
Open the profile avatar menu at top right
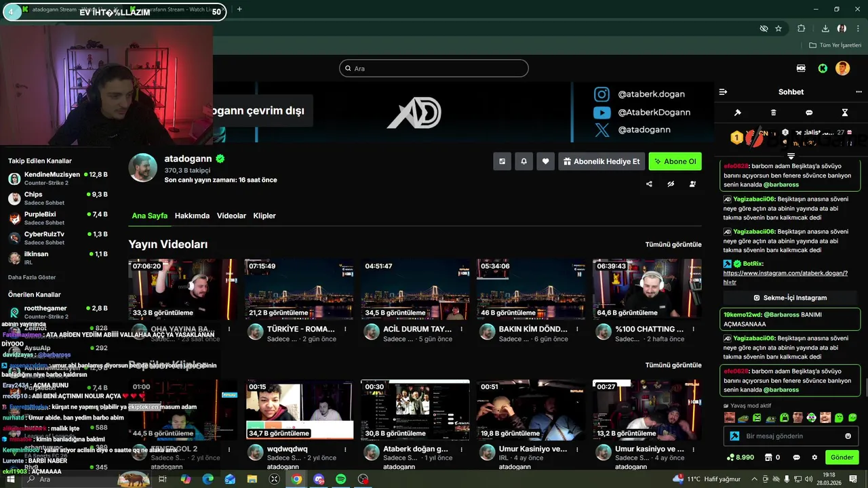[x=842, y=68]
